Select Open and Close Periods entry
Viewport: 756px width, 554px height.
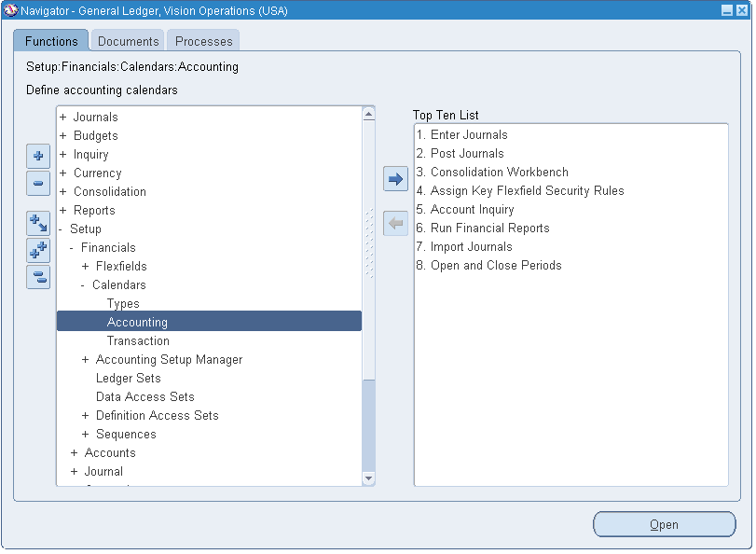click(488, 266)
